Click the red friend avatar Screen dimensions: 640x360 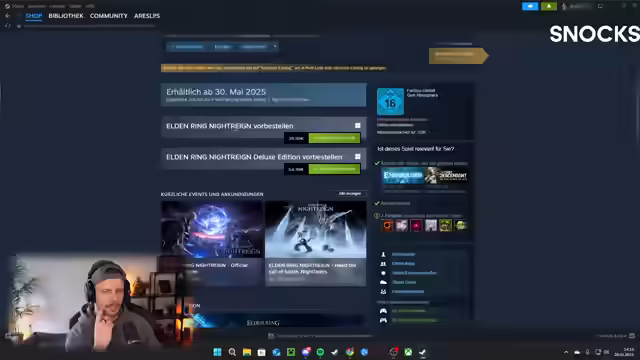[x=416, y=225]
